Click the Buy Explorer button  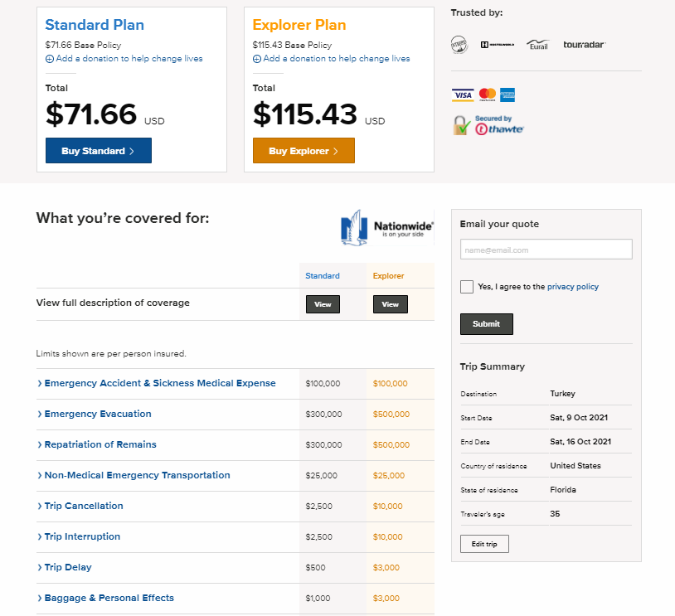(x=304, y=151)
